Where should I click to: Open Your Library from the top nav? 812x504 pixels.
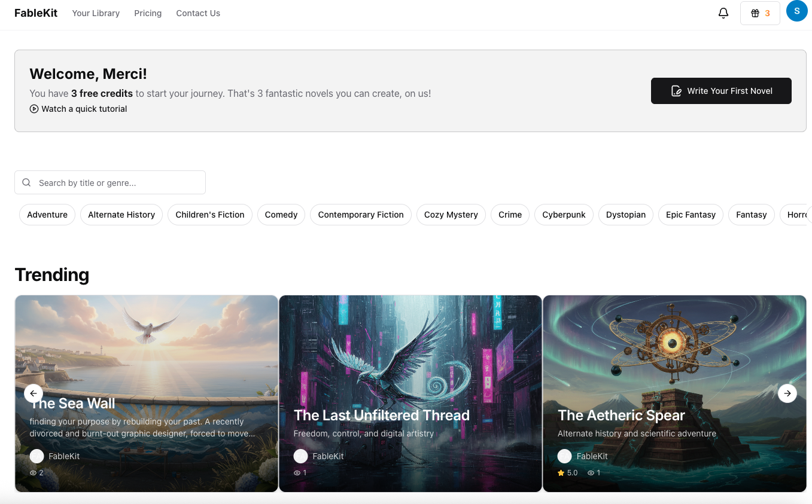[95, 13]
